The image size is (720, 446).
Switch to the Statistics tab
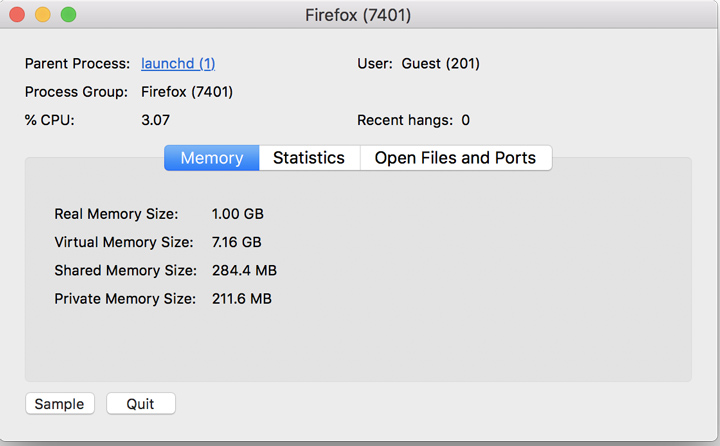[x=309, y=158]
